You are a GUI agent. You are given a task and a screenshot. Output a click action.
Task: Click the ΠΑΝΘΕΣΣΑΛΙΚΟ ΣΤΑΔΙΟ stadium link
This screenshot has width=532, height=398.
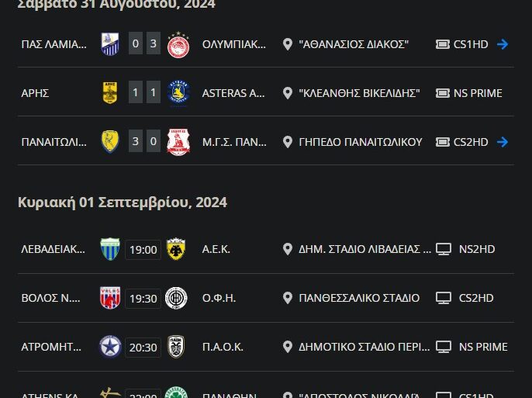[358, 298]
